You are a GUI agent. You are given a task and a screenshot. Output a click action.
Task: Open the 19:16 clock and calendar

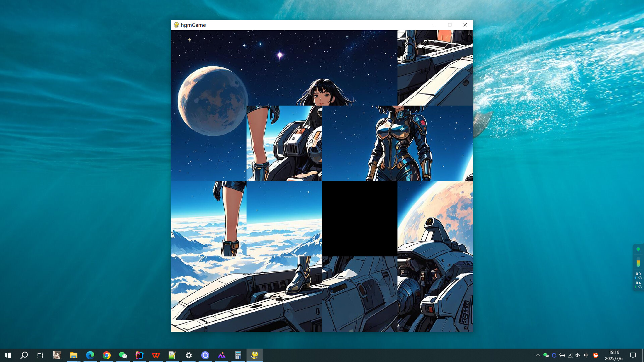613,355
